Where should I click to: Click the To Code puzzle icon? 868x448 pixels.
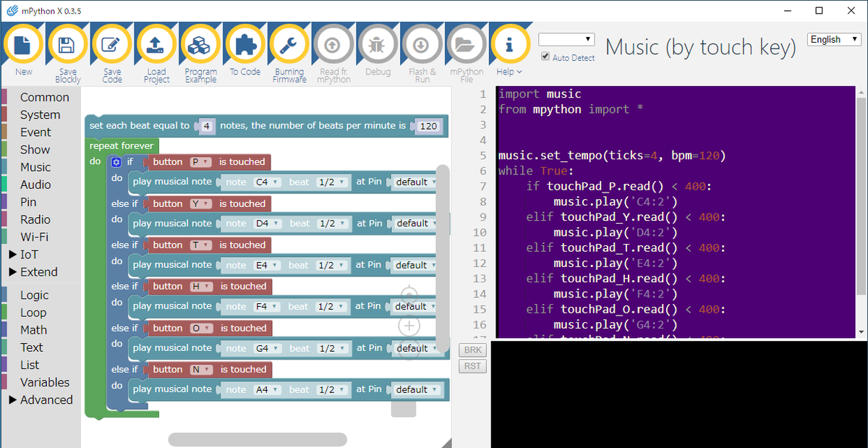(x=245, y=45)
